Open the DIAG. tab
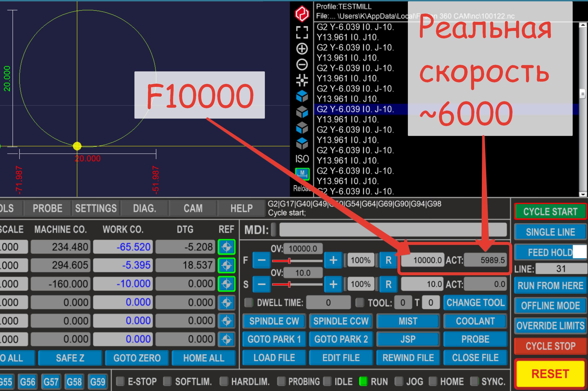588x391 pixels. point(144,208)
